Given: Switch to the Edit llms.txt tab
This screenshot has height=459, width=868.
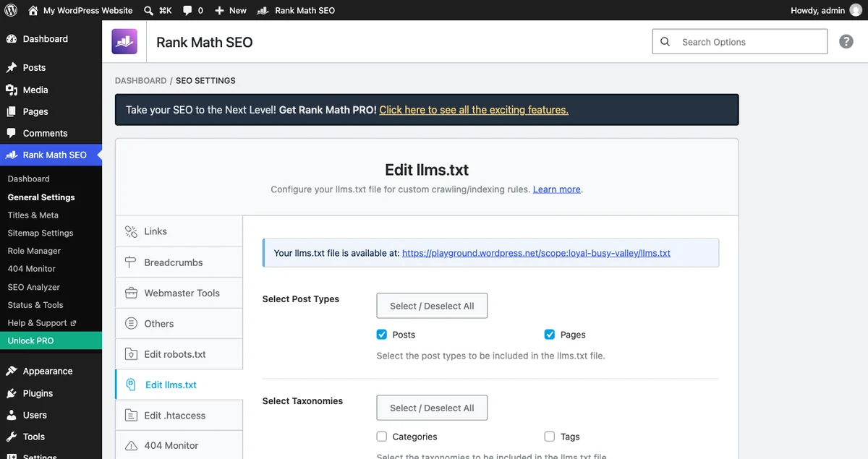Looking at the screenshot, I should 179,385.
